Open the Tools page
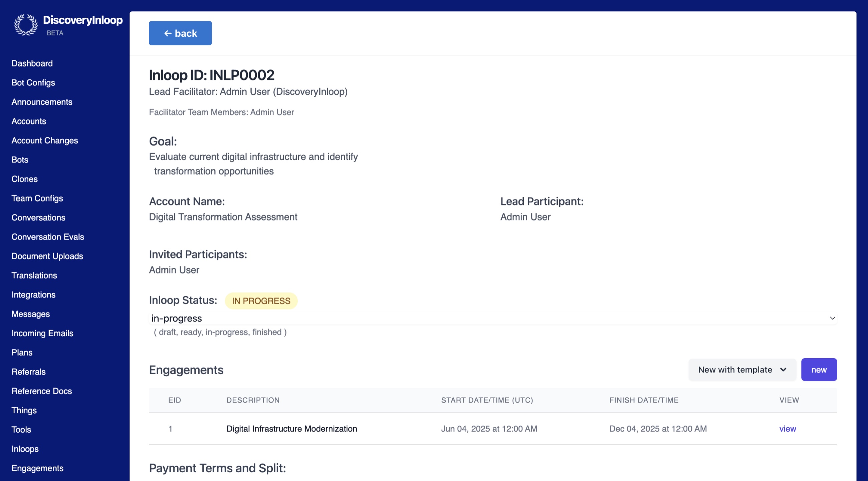 pos(21,430)
